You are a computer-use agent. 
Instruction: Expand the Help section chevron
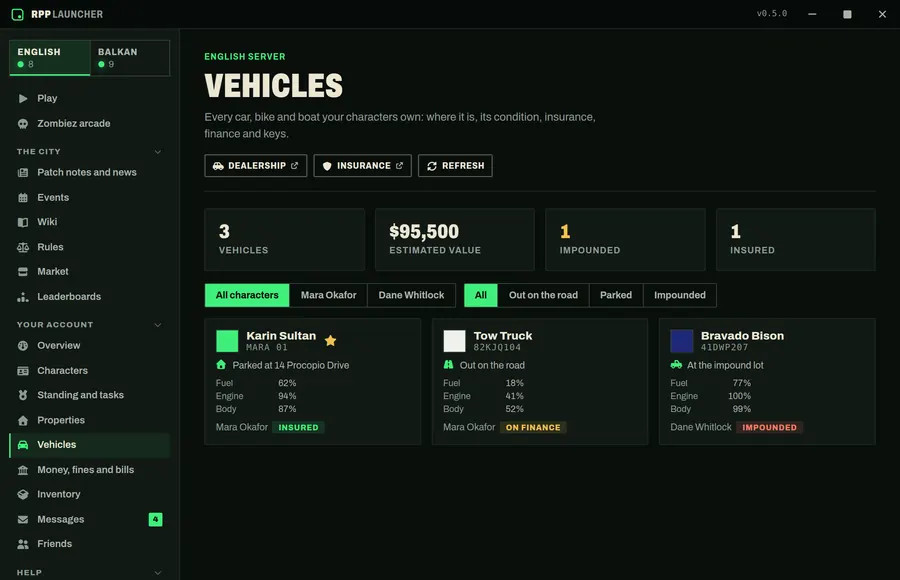click(158, 573)
